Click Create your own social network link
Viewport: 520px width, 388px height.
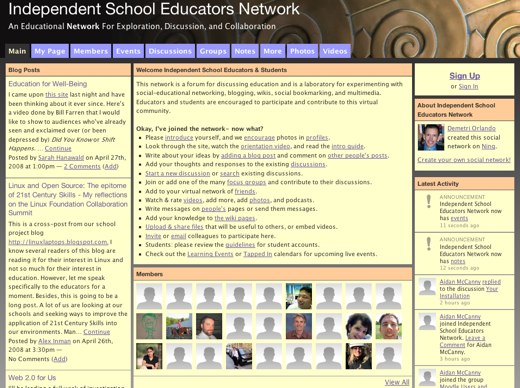tap(464, 160)
